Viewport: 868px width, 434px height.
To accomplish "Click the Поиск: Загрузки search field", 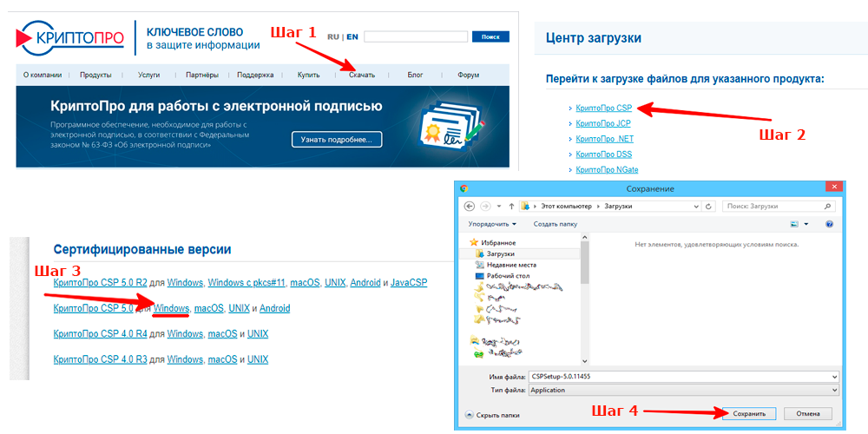I will click(x=779, y=206).
